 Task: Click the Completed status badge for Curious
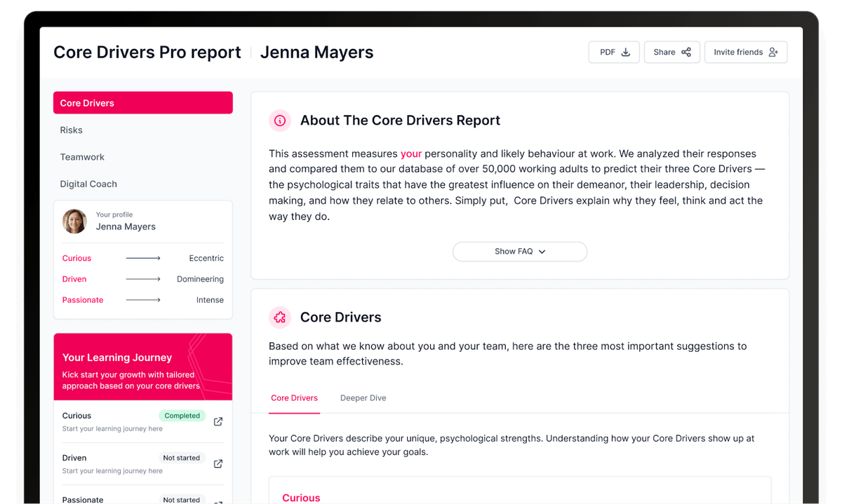coord(182,416)
